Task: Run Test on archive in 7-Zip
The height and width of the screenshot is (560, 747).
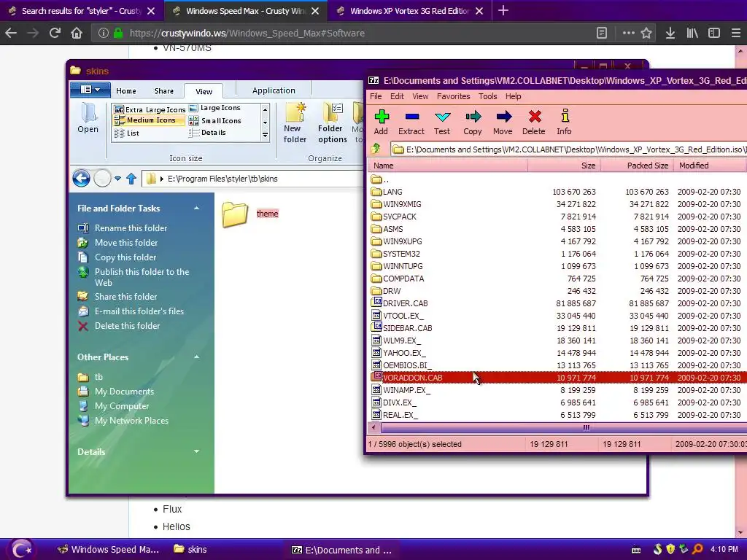Action: (442, 122)
